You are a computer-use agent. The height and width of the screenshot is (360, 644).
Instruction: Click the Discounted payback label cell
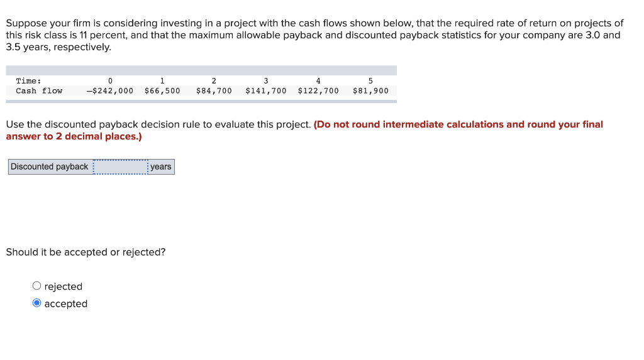pyautogui.click(x=49, y=166)
